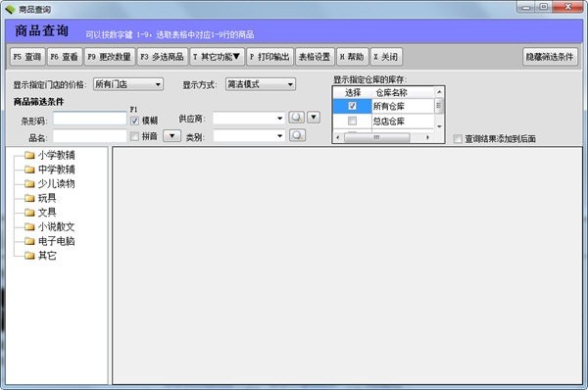Image resolution: width=588 pixels, height=390 pixels.
Task: Click the F5 查询 toolbar button
Action: coord(27,57)
